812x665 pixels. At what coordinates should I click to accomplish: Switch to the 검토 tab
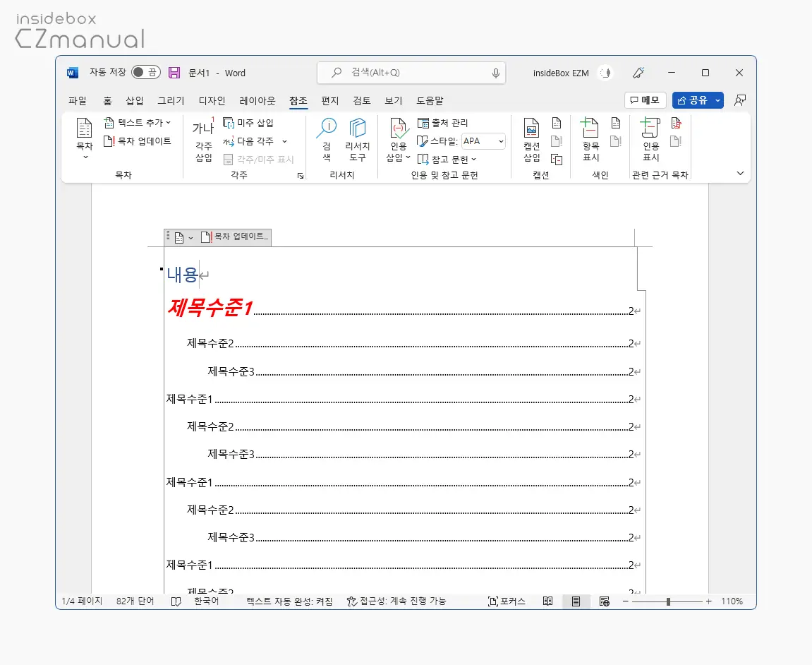361,100
